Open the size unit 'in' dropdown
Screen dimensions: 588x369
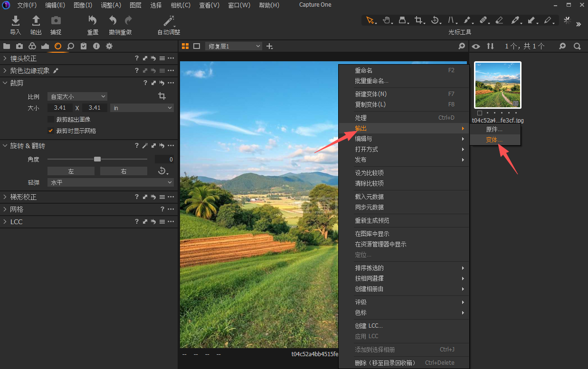[x=142, y=108]
